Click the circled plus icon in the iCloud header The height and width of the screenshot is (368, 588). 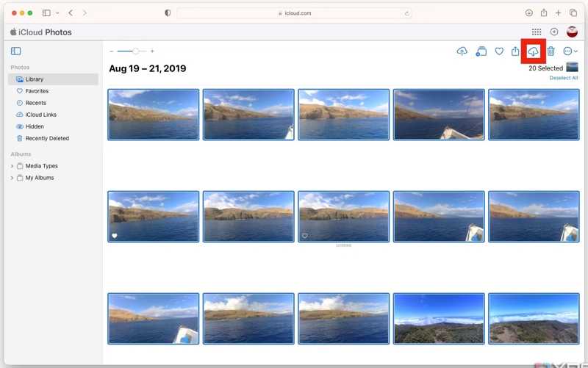point(554,32)
